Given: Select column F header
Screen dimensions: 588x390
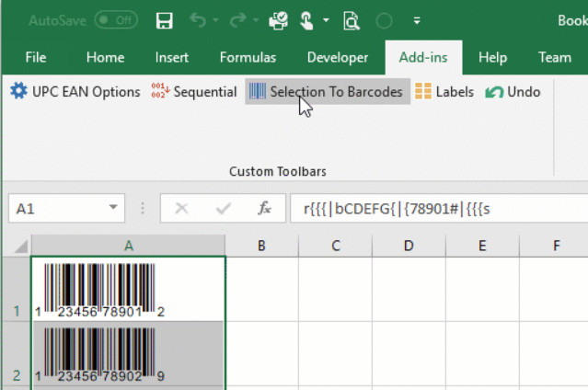Looking at the screenshot, I should [554, 246].
